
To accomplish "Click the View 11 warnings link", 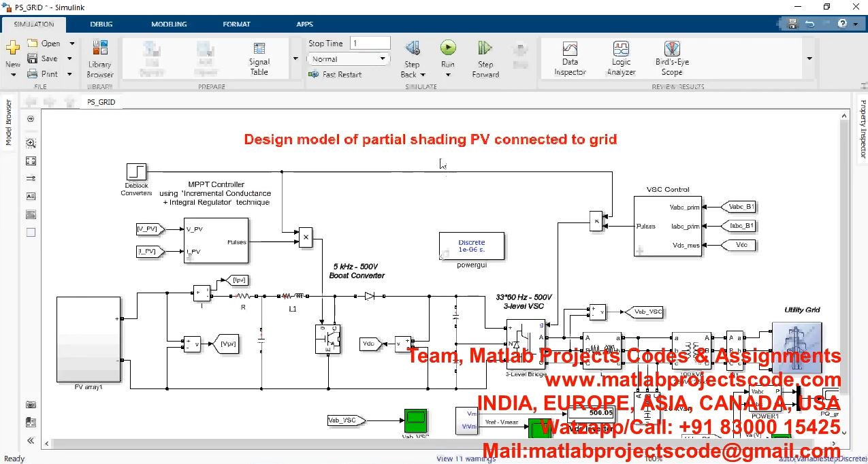I will pyautogui.click(x=466, y=459).
